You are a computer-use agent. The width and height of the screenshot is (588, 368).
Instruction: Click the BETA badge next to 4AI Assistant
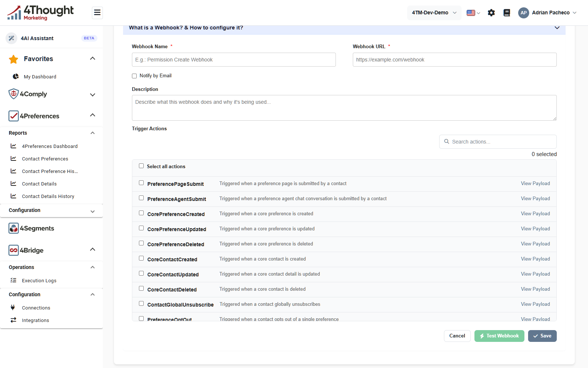89,38
